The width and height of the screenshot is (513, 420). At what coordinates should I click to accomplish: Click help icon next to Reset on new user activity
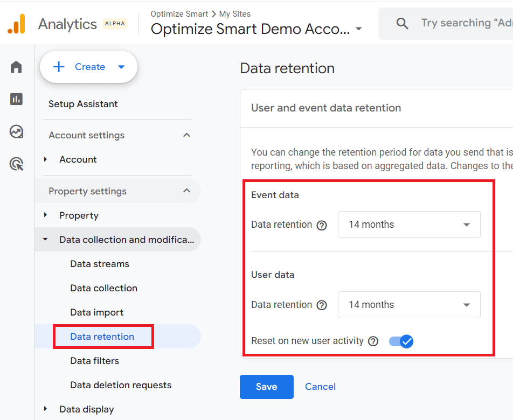point(373,341)
